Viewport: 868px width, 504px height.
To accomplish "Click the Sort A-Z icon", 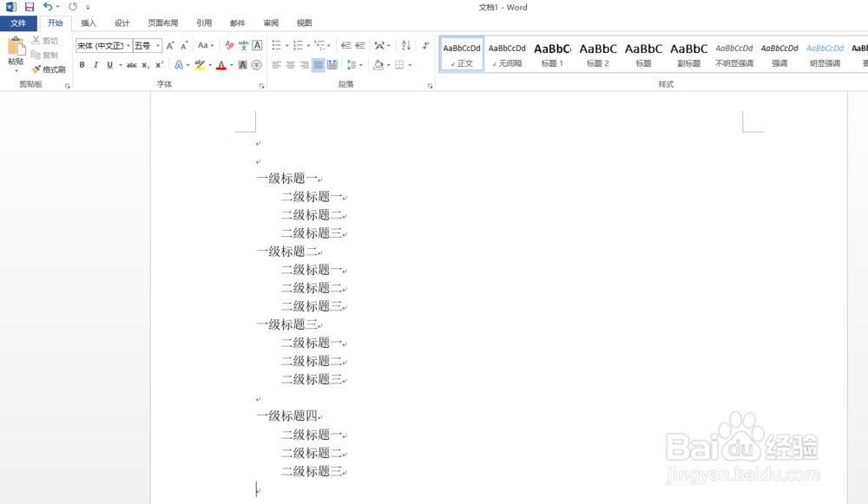I will [405, 45].
